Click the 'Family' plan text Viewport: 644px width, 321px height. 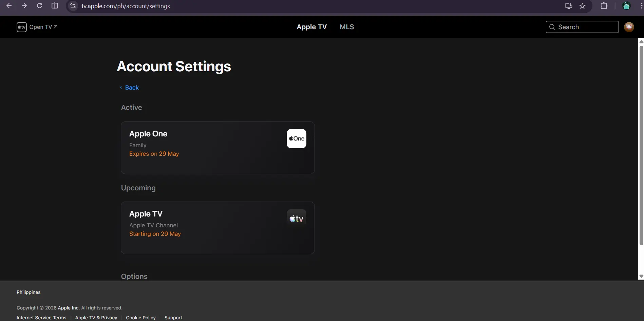[x=138, y=145]
